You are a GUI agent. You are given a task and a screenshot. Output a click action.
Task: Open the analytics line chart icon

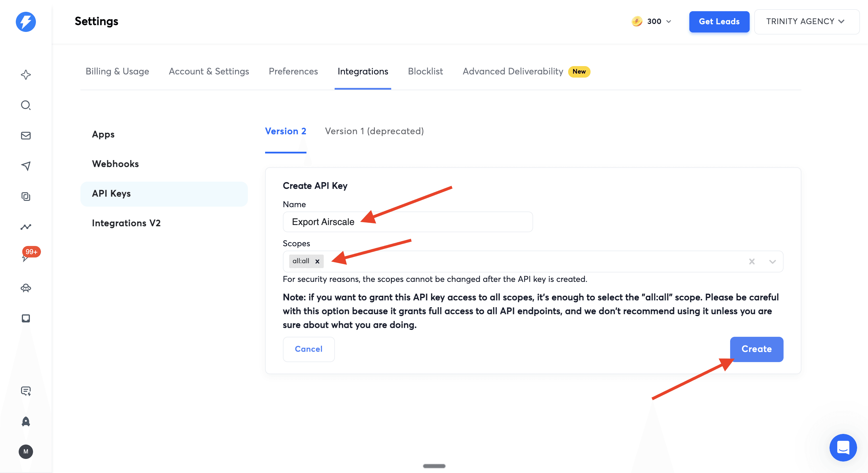pos(26,227)
